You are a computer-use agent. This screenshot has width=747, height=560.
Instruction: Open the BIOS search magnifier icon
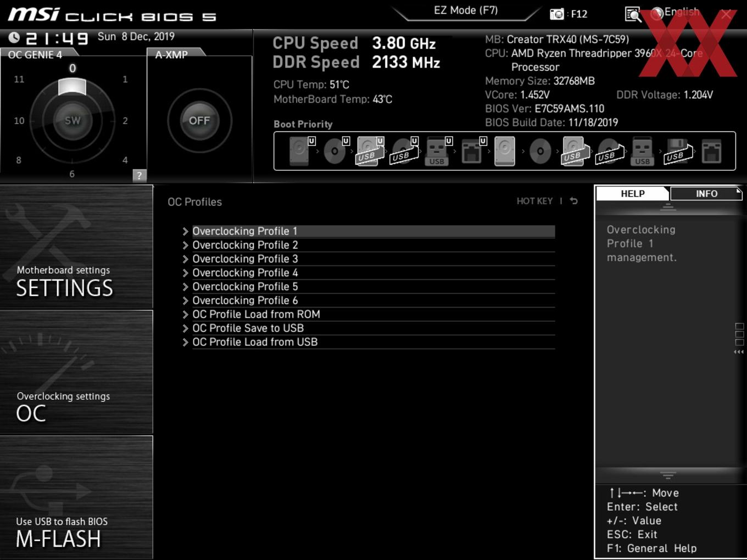click(633, 14)
